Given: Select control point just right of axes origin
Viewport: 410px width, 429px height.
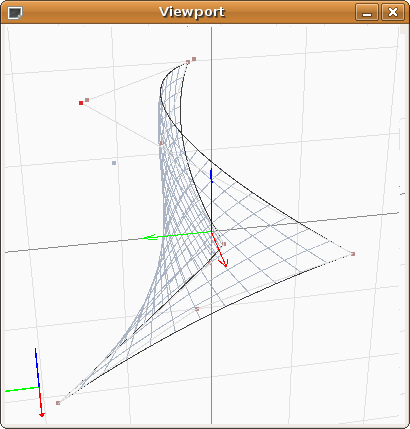Looking at the screenshot, I should pos(224,244).
